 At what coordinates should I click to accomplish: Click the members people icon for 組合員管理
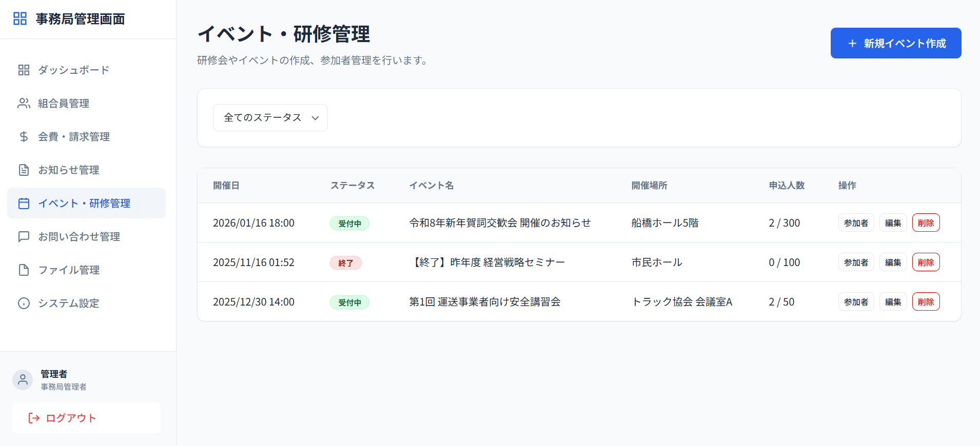click(24, 104)
